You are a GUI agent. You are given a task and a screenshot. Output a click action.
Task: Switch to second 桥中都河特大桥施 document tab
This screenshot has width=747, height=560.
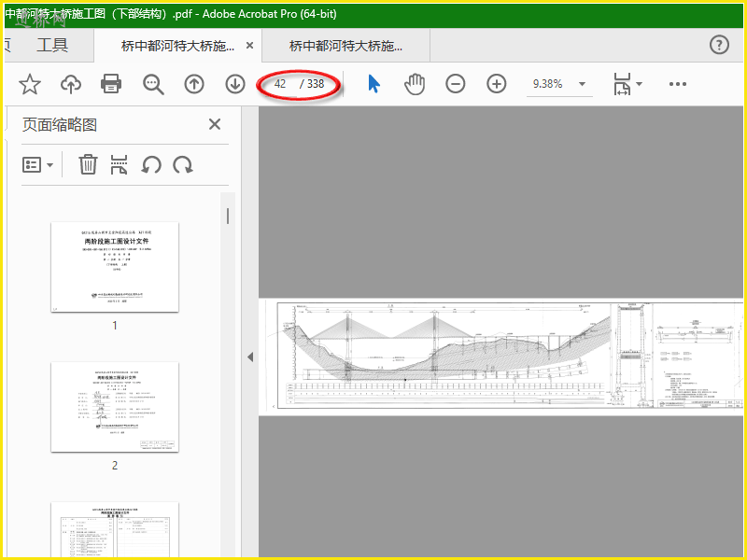click(x=345, y=46)
